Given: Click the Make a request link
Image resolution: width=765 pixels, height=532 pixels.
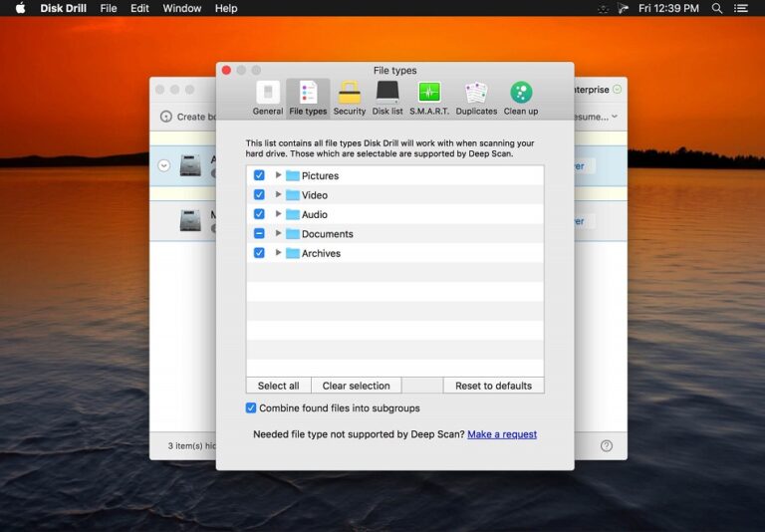Looking at the screenshot, I should 502,434.
